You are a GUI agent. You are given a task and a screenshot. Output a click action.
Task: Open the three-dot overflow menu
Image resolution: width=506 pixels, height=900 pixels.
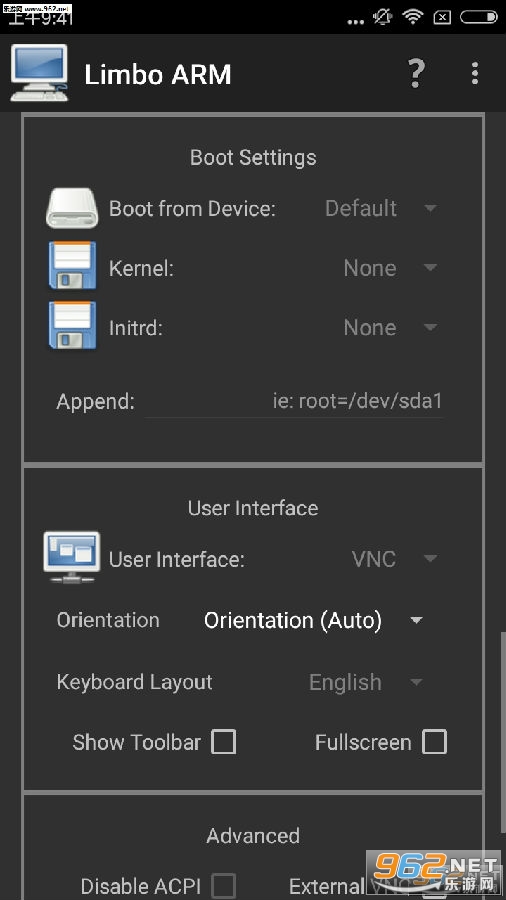pyautogui.click(x=474, y=73)
